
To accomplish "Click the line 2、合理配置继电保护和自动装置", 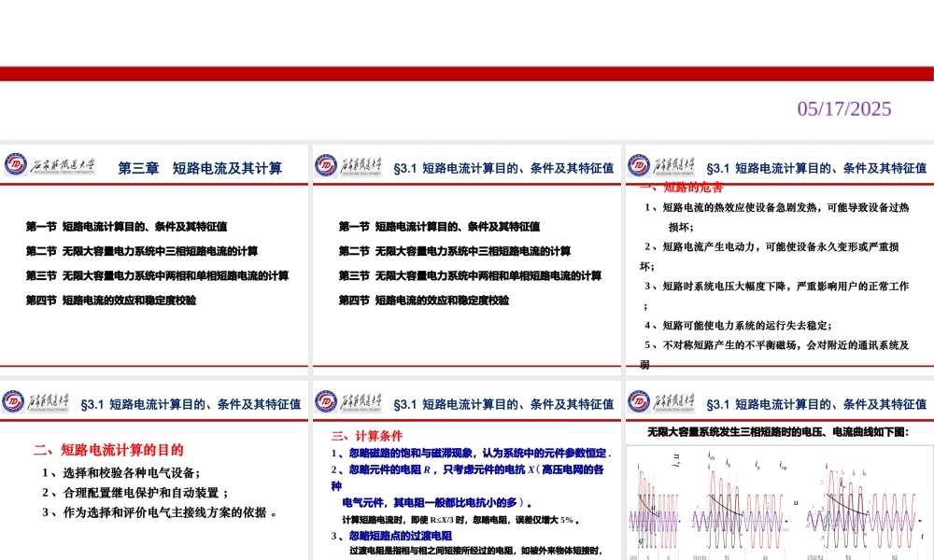I will click(135, 493).
